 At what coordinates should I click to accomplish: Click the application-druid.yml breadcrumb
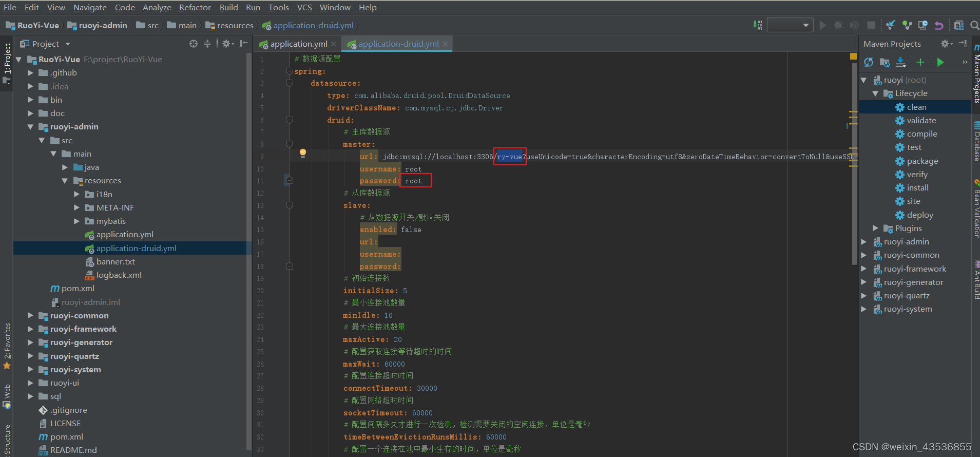click(308, 25)
